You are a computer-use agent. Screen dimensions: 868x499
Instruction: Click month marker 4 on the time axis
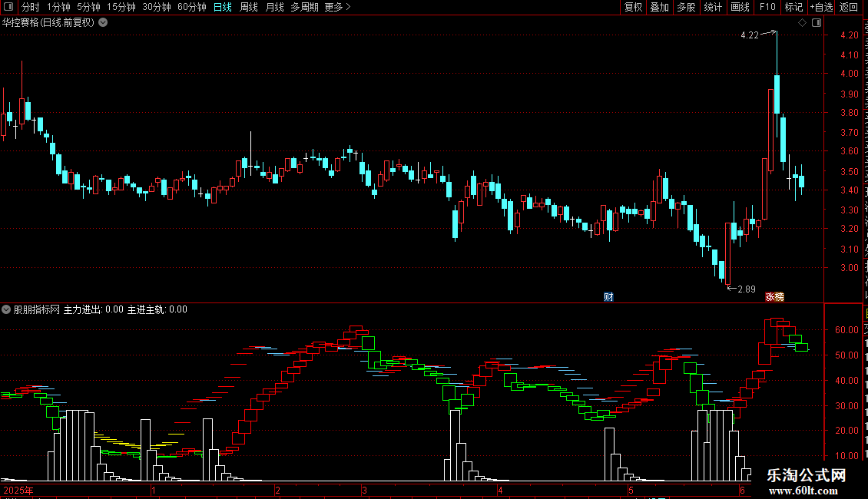(x=500, y=490)
